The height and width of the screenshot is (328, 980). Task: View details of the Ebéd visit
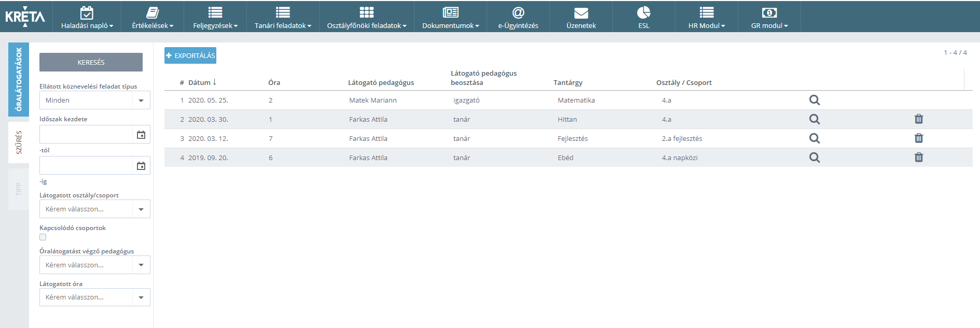pyautogui.click(x=815, y=158)
